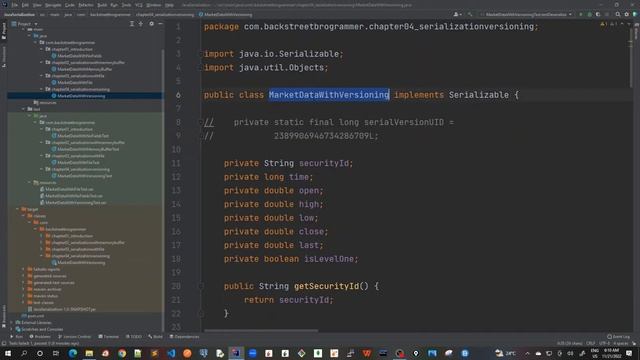Open the Windows Start menu
Screen dimensions: 640x360
(7, 353)
